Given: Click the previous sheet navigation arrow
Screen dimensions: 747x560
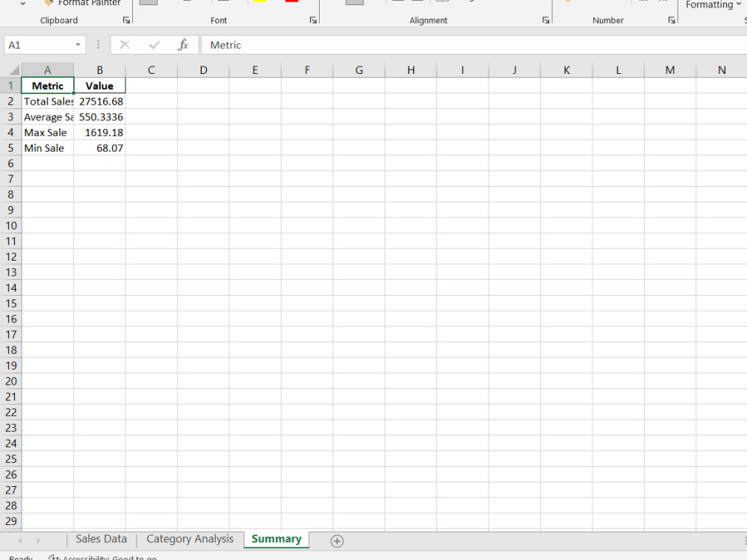Looking at the screenshot, I should coord(20,541).
